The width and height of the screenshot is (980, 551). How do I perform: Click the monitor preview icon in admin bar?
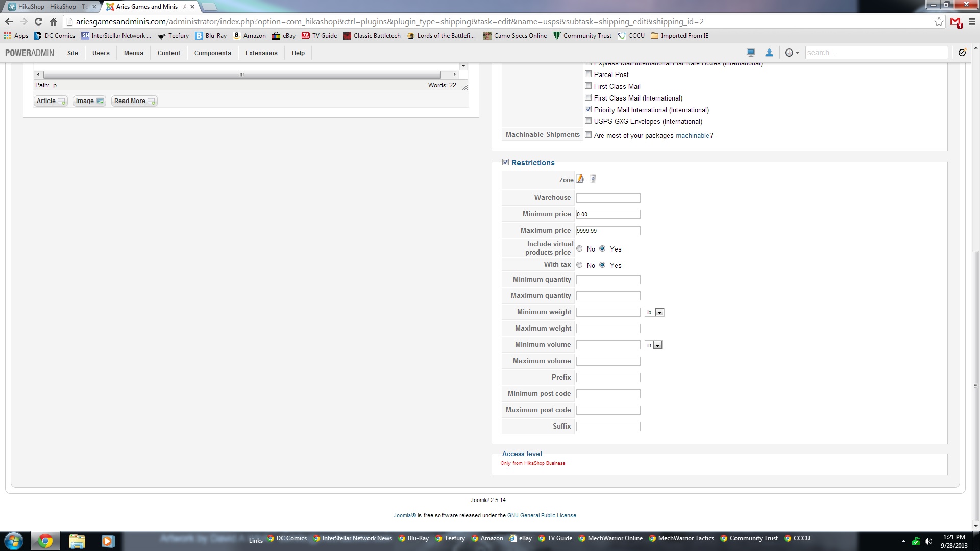coord(750,53)
